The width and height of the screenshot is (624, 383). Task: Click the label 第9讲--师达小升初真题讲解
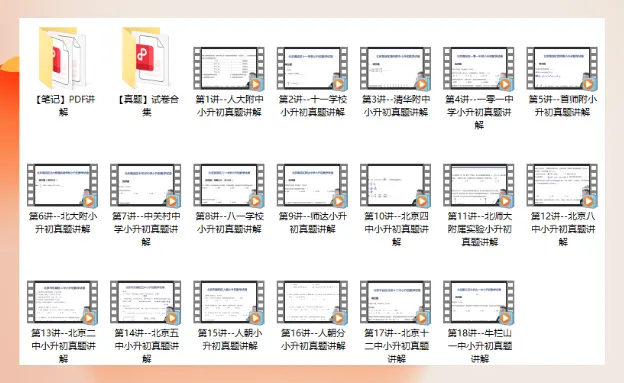[312, 222]
